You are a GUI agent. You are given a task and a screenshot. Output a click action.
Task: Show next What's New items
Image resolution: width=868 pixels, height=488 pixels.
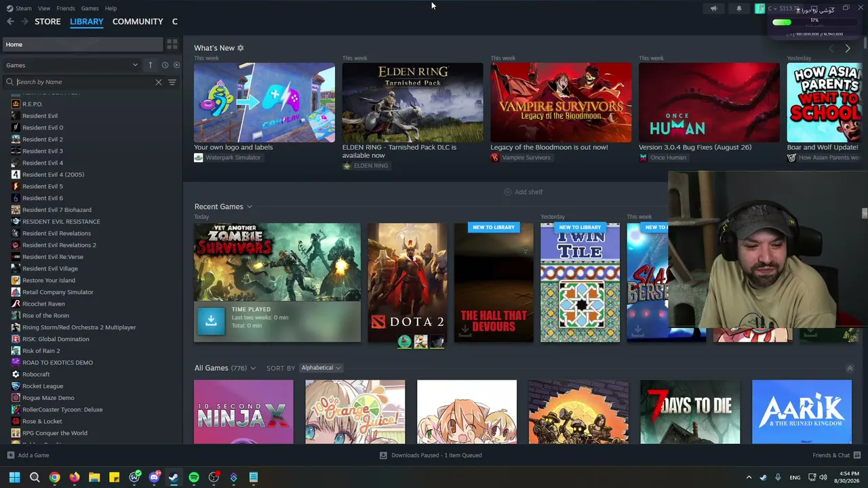847,49
